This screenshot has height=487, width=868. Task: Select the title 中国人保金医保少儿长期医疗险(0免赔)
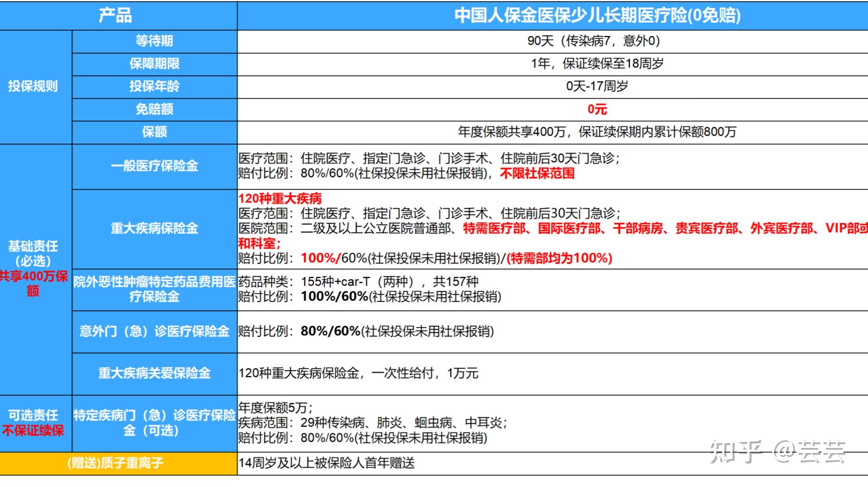point(597,16)
